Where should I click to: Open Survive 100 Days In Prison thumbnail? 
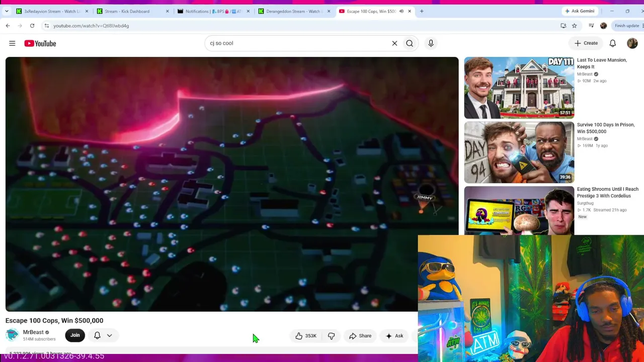[519, 152]
